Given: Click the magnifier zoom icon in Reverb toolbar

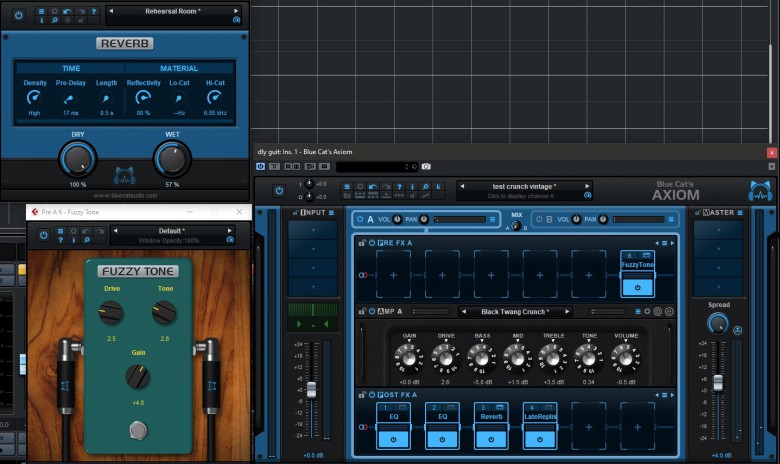Looking at the screenshot, I should pos(54,20).
